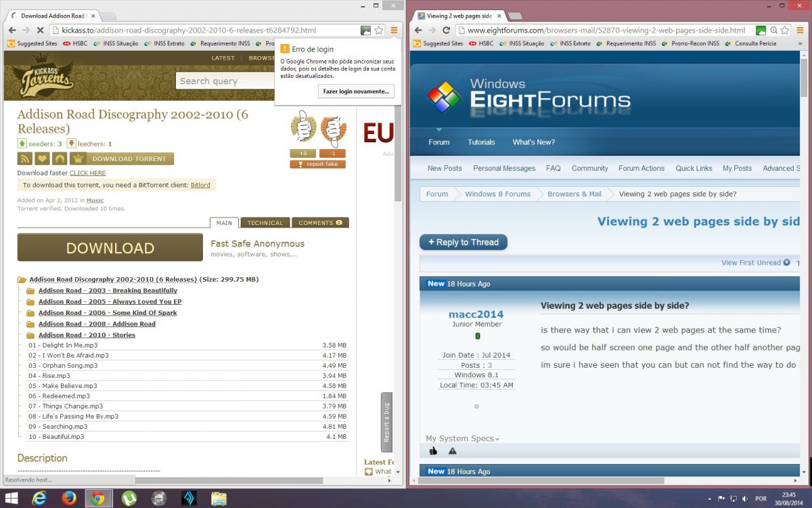Click the magnet link icon

coord(60,158)
